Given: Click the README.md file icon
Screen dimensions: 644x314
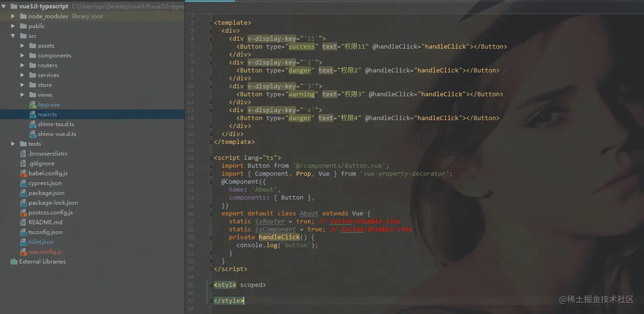Looking at the screenshot, I should (23, 222).
